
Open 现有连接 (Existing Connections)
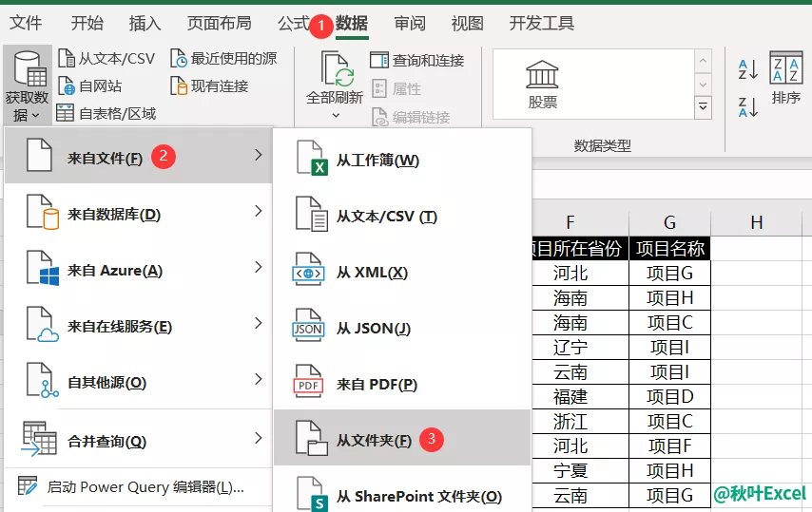click(x=210, y=85)
